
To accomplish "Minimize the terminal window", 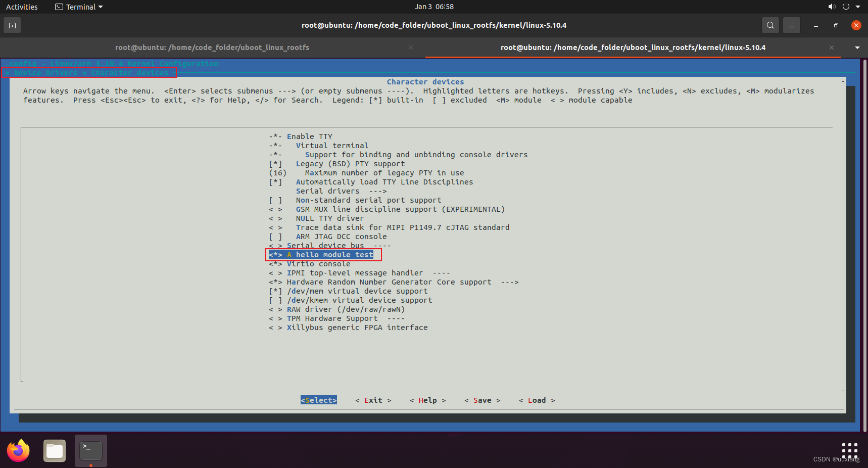I will coord(815,25).
